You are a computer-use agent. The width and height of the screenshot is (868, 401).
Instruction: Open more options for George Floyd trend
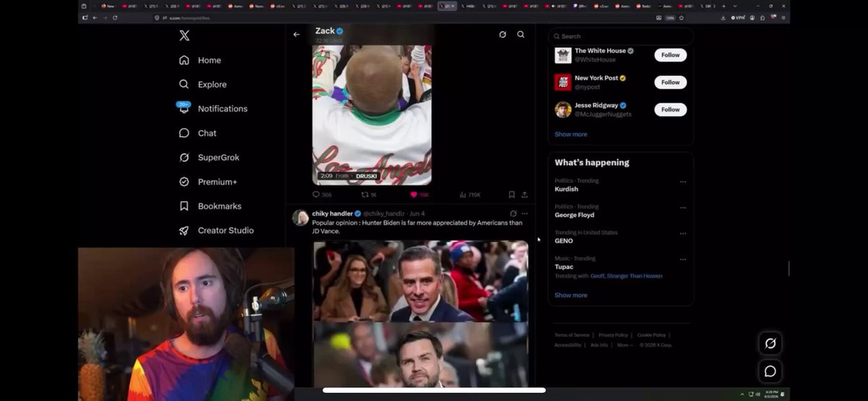coord(683,208)
